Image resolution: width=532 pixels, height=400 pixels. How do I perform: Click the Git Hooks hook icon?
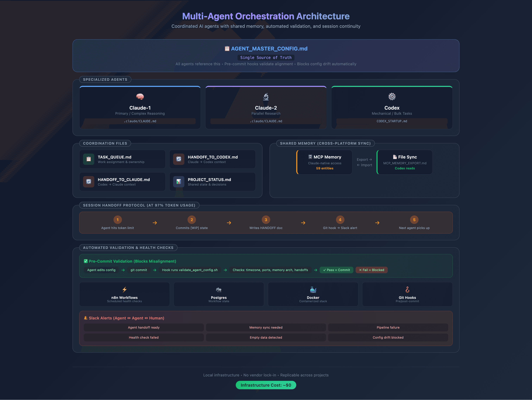[407, 290]
